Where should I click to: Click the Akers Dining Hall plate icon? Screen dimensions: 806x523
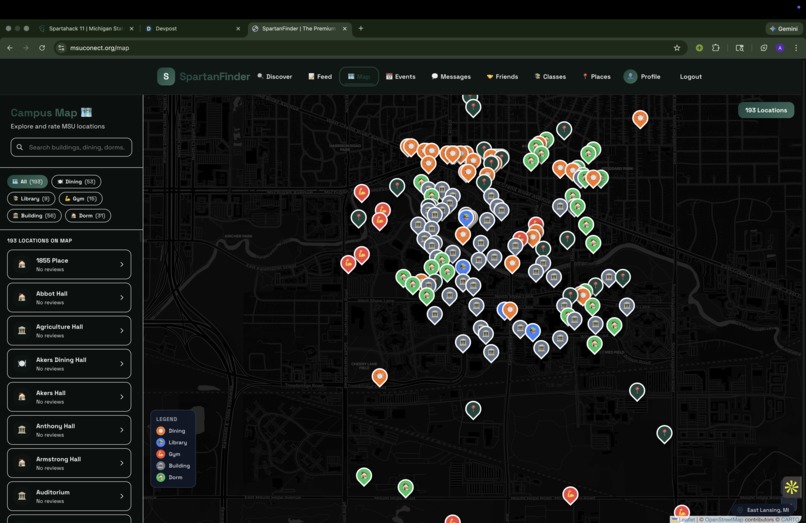click(x=22, y=364)
